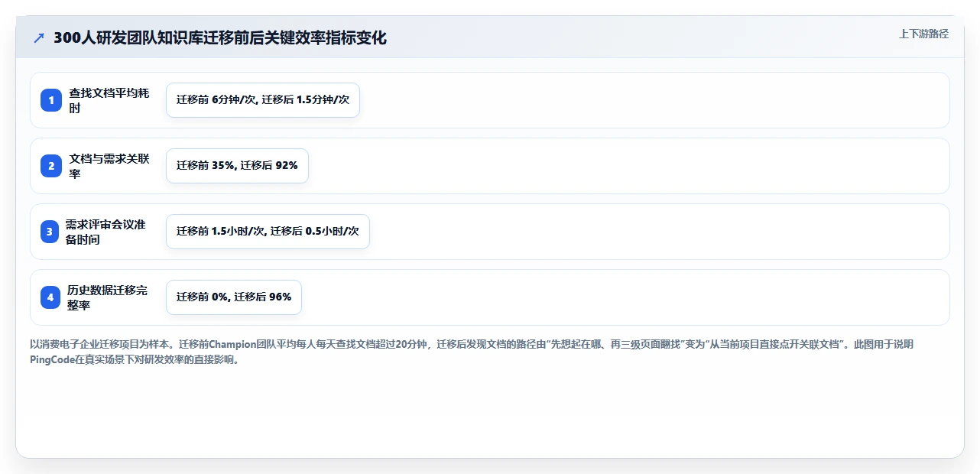Select the number 2 step badge
Image resolution: width=980 pixels, height=474 pixels.
(51, 166)
